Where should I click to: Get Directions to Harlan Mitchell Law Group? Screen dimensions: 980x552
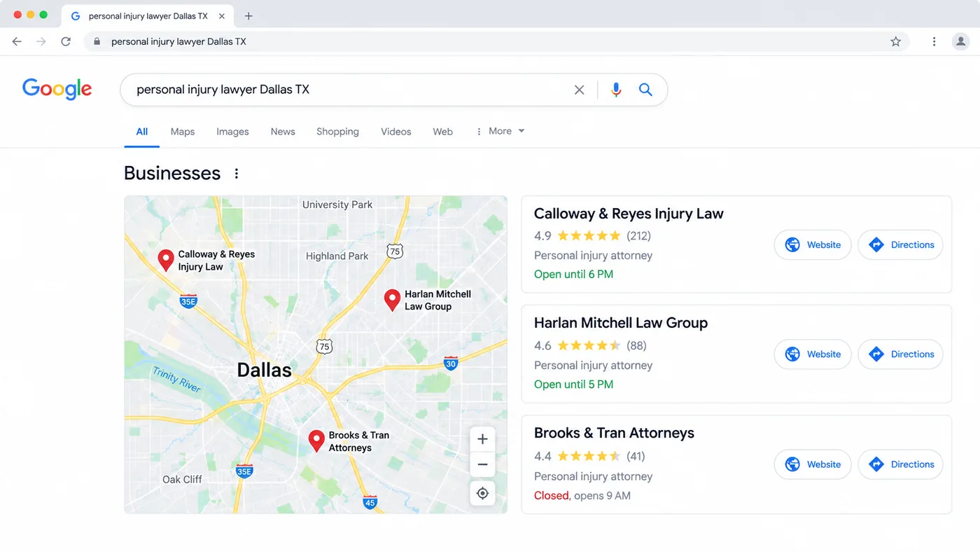(x=901, y=354)
